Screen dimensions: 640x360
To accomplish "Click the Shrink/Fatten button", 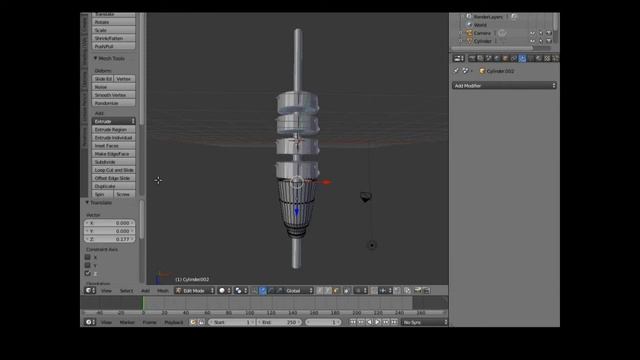I will (x=113, y=38).
